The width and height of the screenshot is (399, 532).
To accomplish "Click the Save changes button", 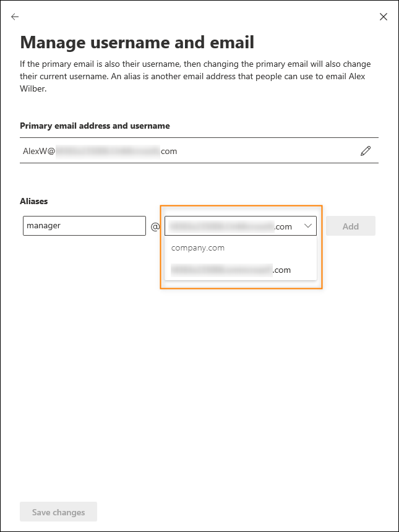I will [58, 512].
